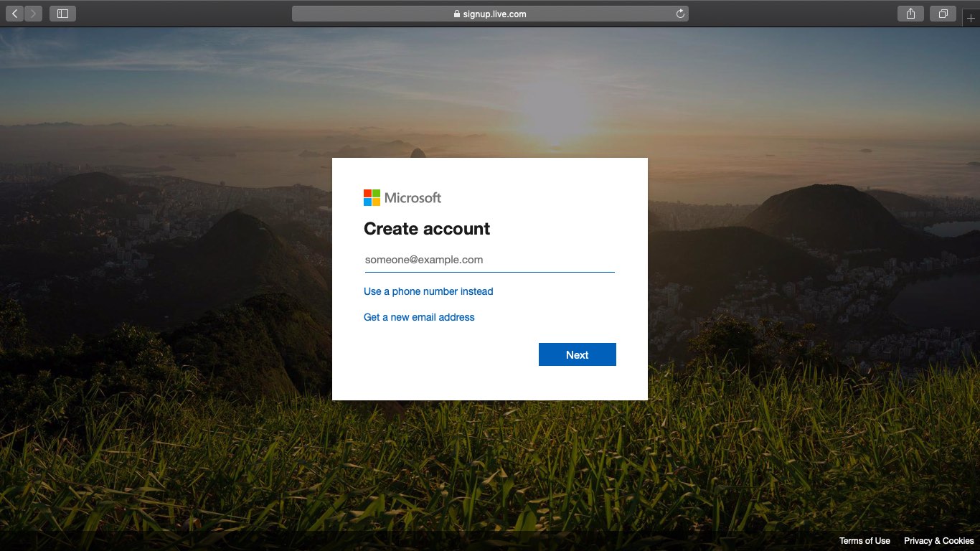Viewport: 980px width, 551px height.
Task: Open the tab overview icon
Action: (942, 13)
